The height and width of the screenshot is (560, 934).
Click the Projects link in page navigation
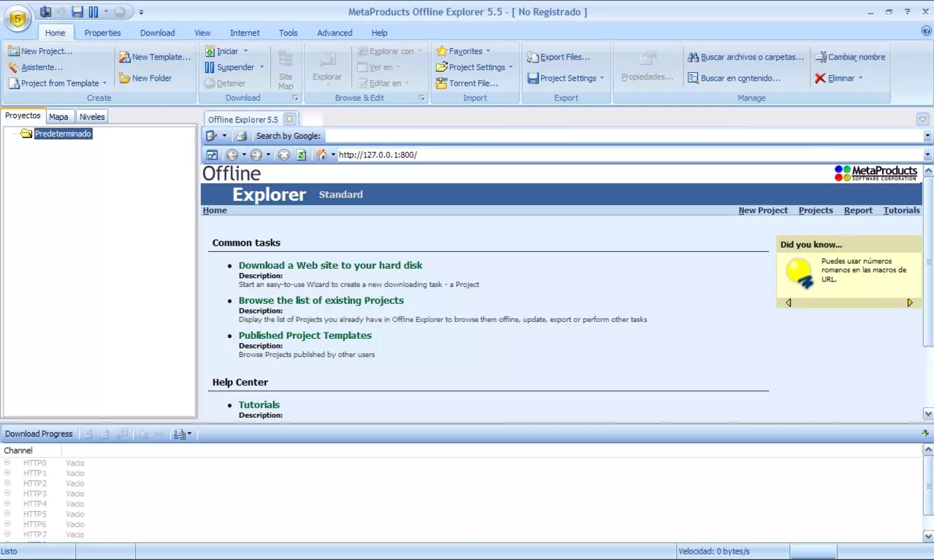[816, 210]
